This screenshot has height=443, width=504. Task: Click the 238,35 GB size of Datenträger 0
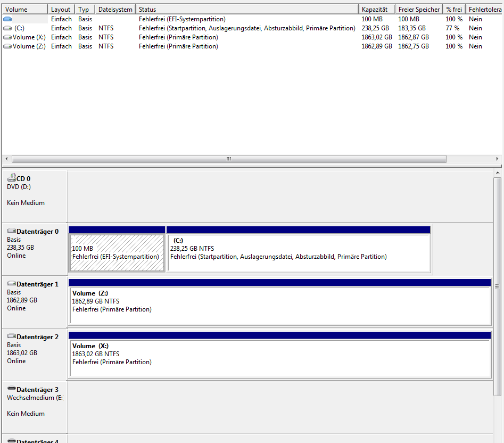pyautogui.click(x=21, y=248)
